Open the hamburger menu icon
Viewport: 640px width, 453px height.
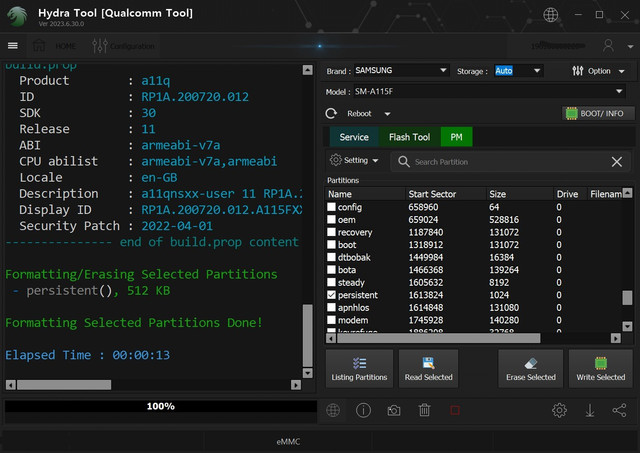tap(13, 46)
